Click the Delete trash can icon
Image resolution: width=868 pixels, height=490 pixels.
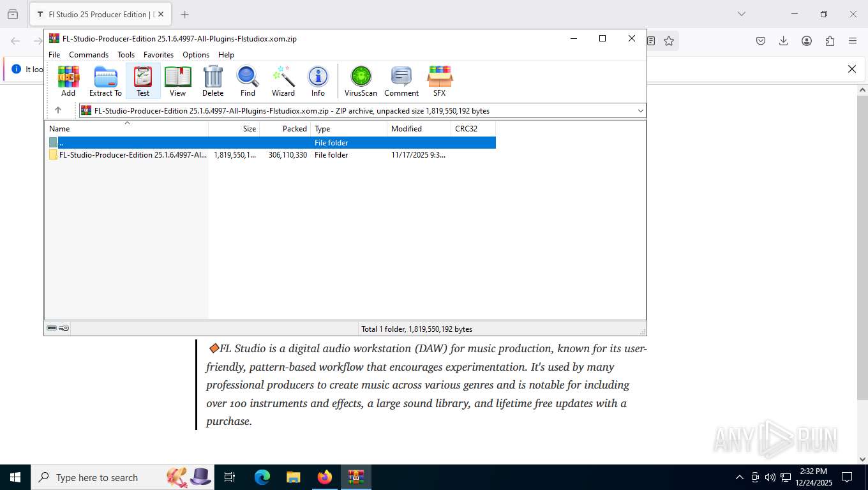pos(213,81)
